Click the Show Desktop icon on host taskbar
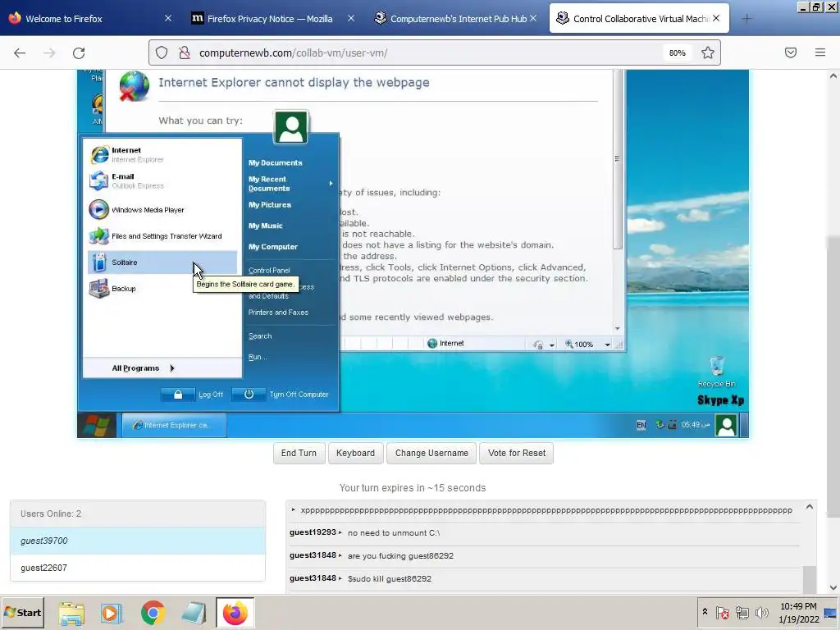This screenshot has width=840, height=630. pos(830,612)
